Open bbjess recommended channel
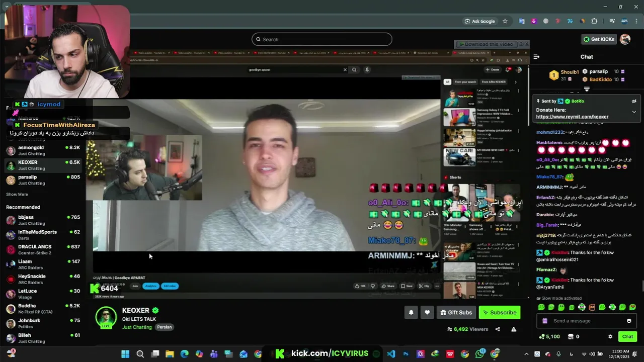Image resolution: width=644 pixels, height=362 pixels. click(43, 220)
